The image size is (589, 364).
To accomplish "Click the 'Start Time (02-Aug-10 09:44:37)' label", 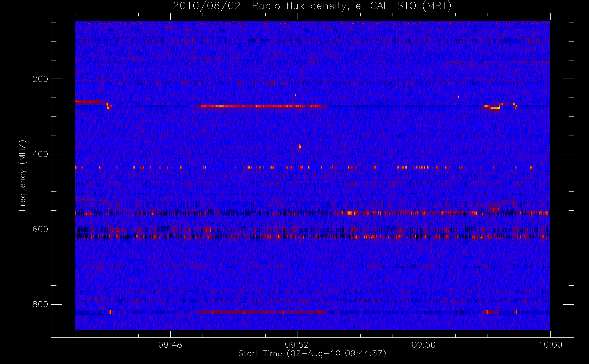I will click(312, 353).
